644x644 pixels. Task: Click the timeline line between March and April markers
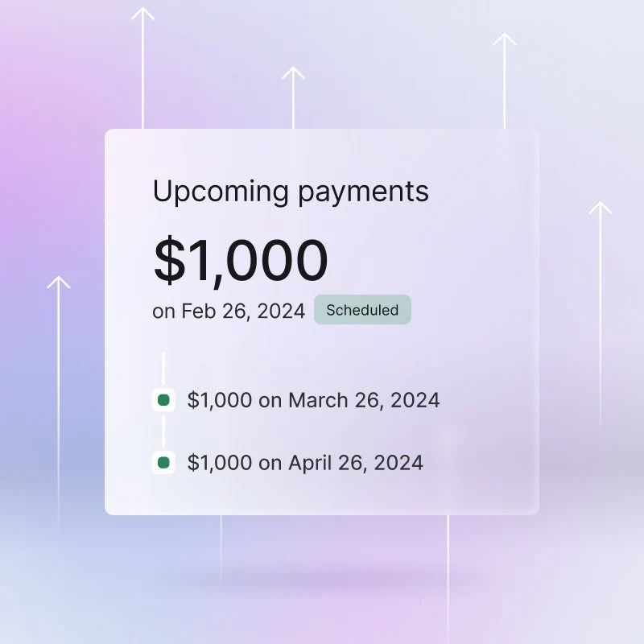tap(163, 431)
